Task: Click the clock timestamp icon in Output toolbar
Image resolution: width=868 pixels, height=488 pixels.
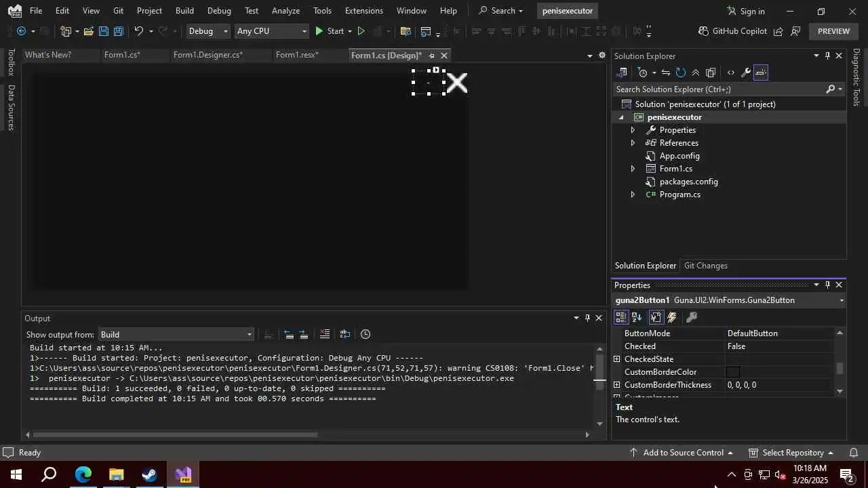Action: coord(366,334)
